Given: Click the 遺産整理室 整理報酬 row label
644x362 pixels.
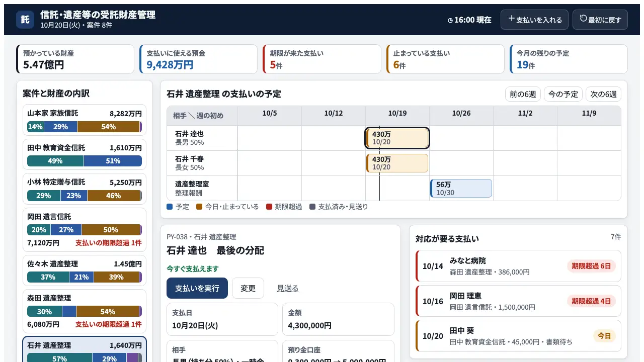Looking at the screenshot, I should pos(202,188).
